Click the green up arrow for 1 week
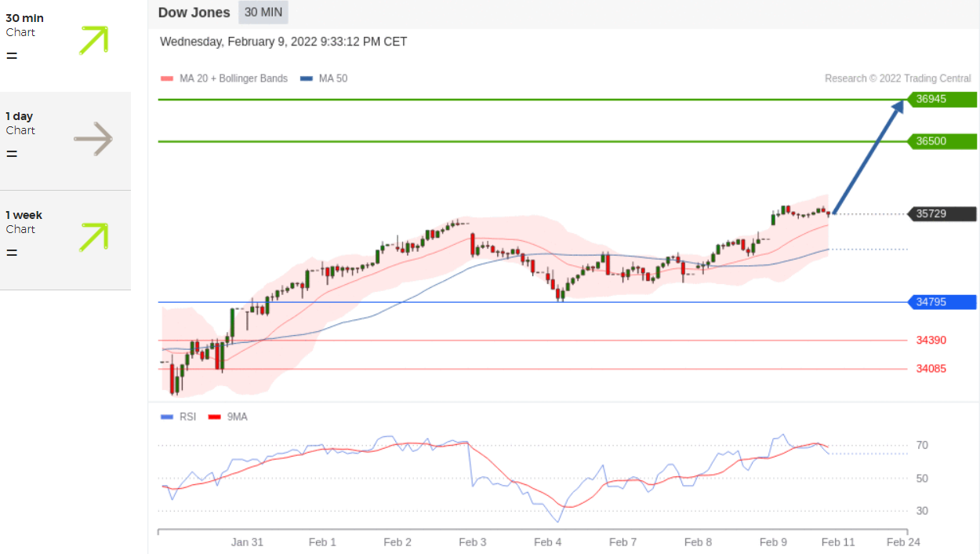Screen dimensions: 980x554 coord(93,237)
